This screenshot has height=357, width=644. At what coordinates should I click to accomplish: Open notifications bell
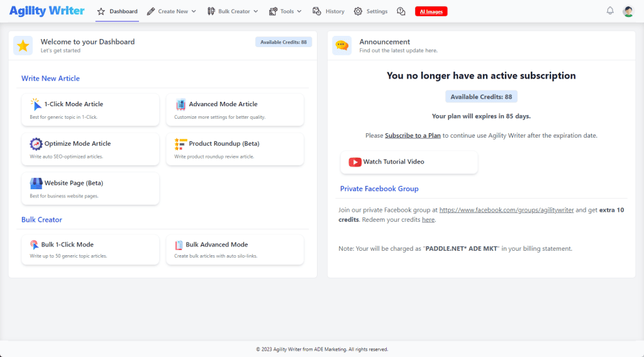tap(610, 11)
